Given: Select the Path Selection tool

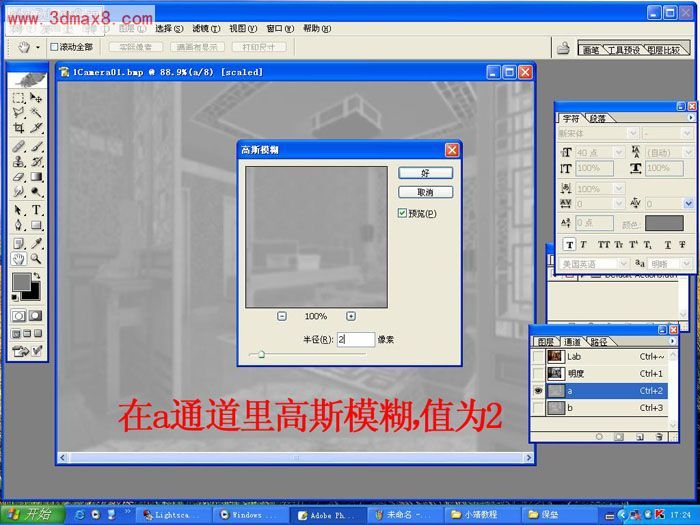Looking at the screenshot, I should coord(18,210).
